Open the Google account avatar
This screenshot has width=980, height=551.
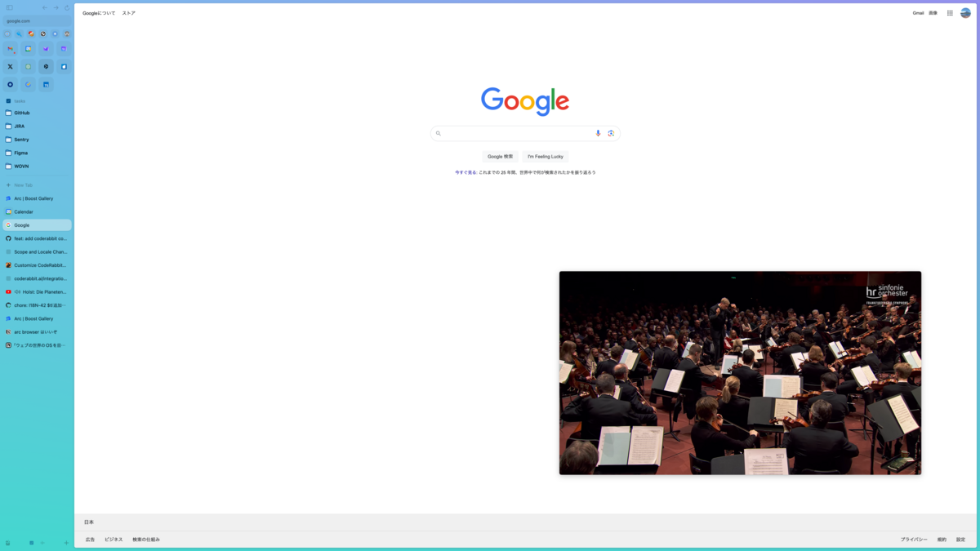pyautogui.click(x=965, y=13)
